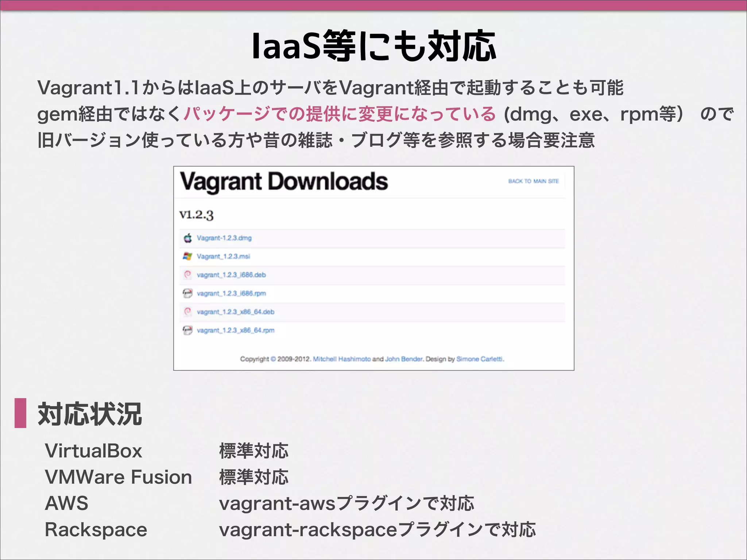Select vagrant_1.2.3_i686.rpm link
Image resolution: width=747 pixels, height=560 pixels.
coord(231,293)
